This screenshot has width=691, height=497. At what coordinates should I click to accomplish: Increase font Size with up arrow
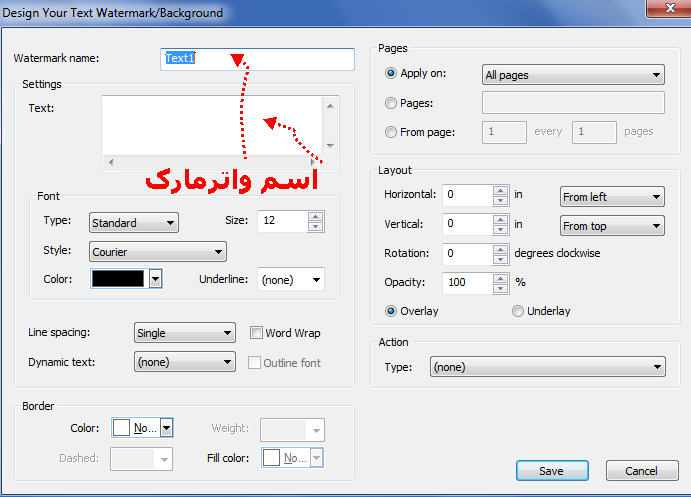(316, 217)
